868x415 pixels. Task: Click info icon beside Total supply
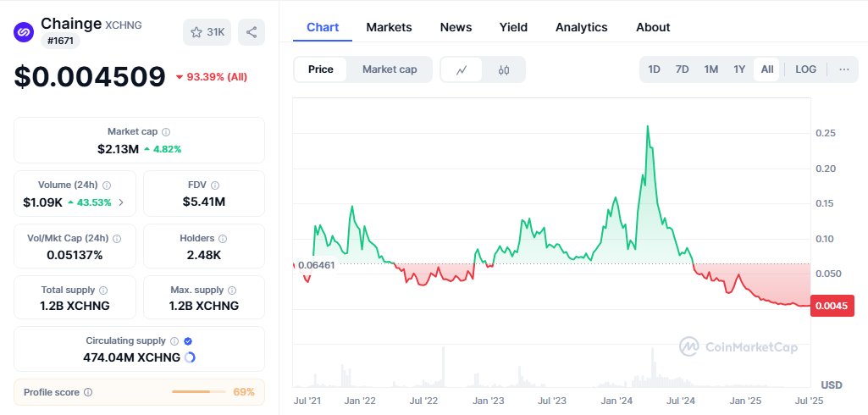coord(103,290)
